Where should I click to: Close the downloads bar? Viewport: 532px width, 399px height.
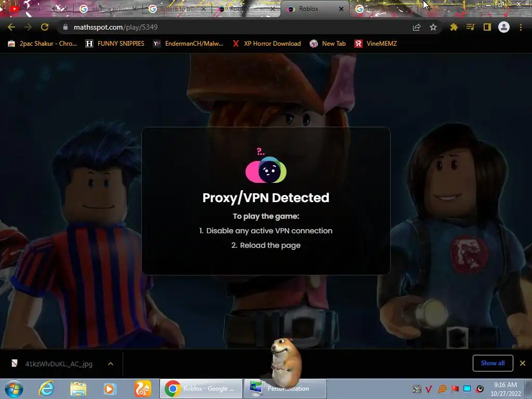coord(523,363)
